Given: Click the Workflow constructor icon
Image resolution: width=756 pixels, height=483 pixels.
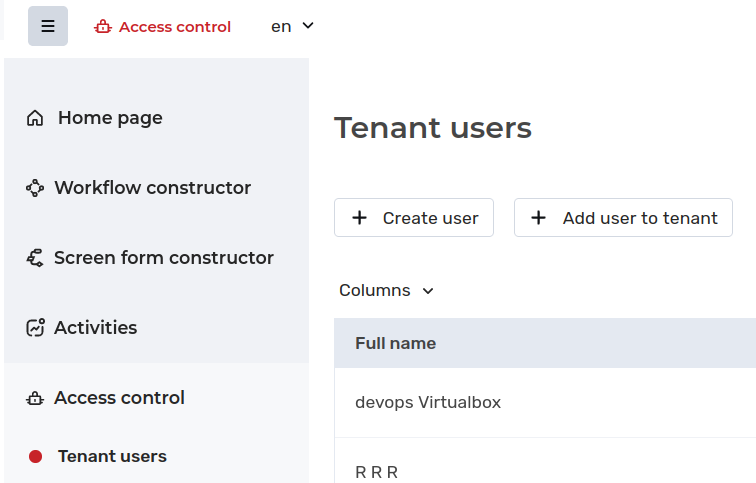Looking at the screenshot, I should 35,188.
